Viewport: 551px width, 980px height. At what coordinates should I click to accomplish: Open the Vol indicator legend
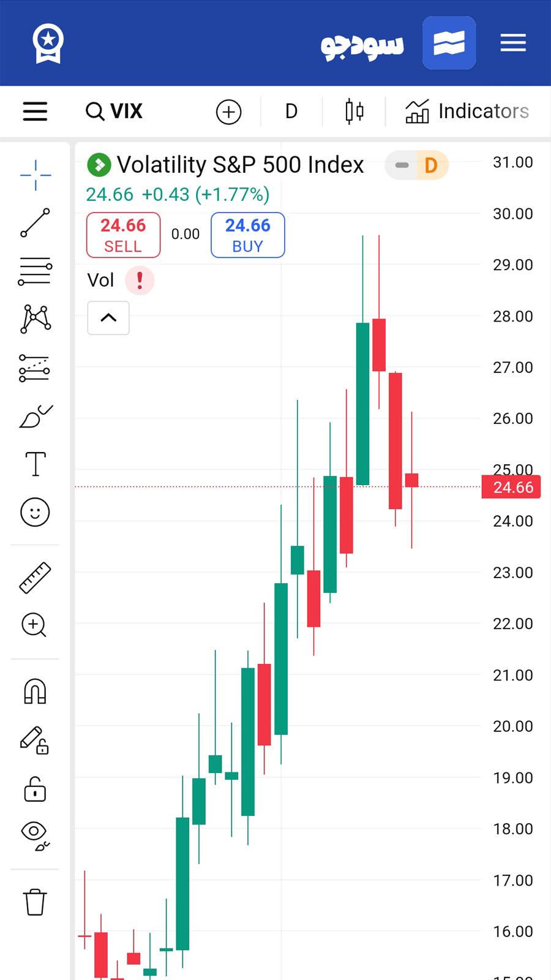(x=100, y=281)
